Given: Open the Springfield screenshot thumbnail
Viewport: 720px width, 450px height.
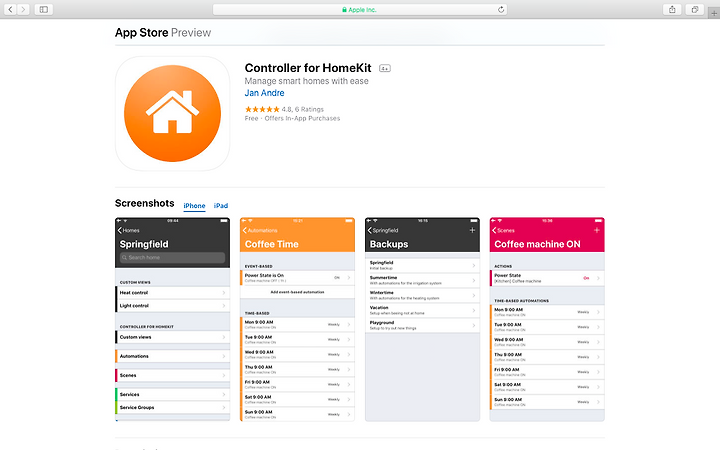Looking at the screenshot, I should coord(172,319).
